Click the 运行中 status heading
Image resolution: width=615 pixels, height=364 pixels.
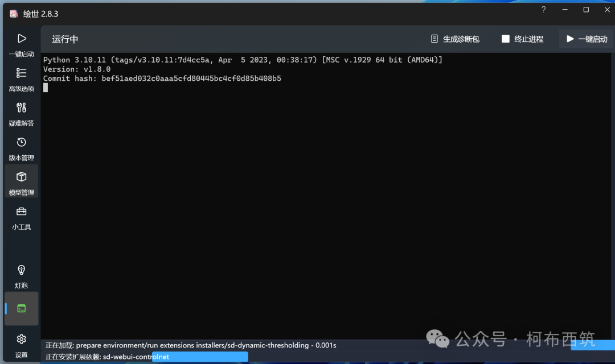coord(65,39)
